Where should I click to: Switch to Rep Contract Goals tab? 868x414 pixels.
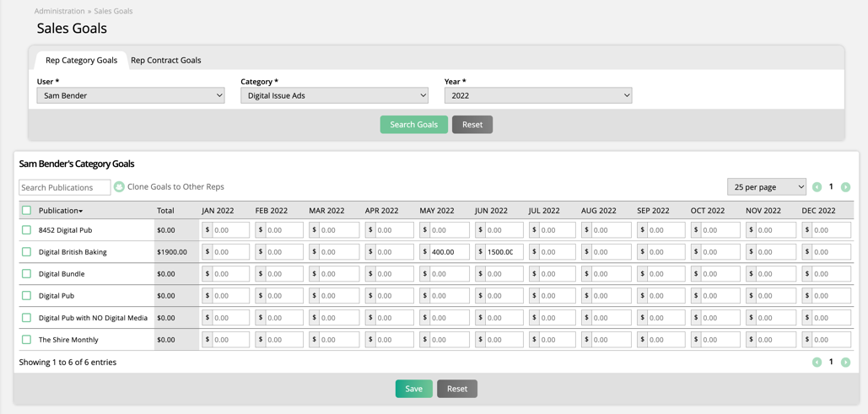[x=165, y=61]
